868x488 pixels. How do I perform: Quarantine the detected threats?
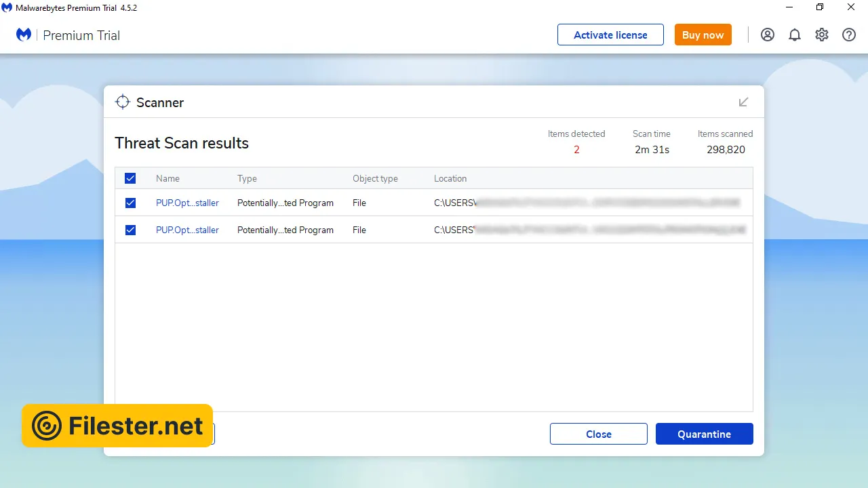point(704,434)
